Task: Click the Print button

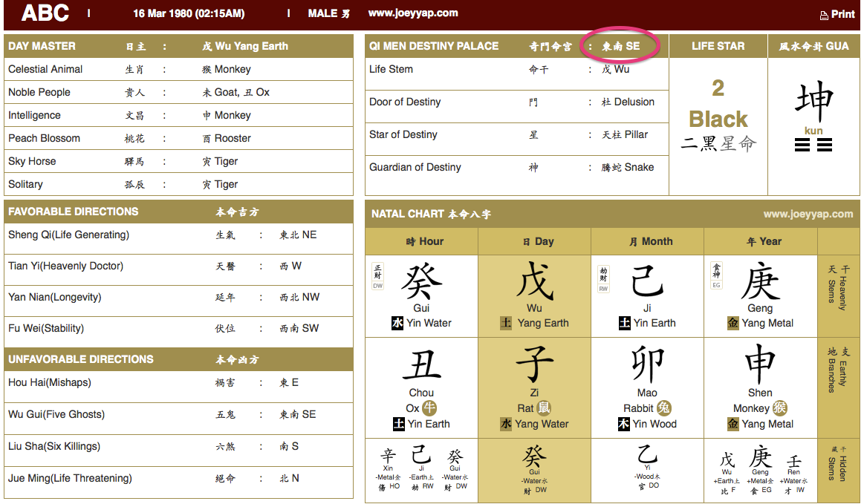Action: [837, 14]
